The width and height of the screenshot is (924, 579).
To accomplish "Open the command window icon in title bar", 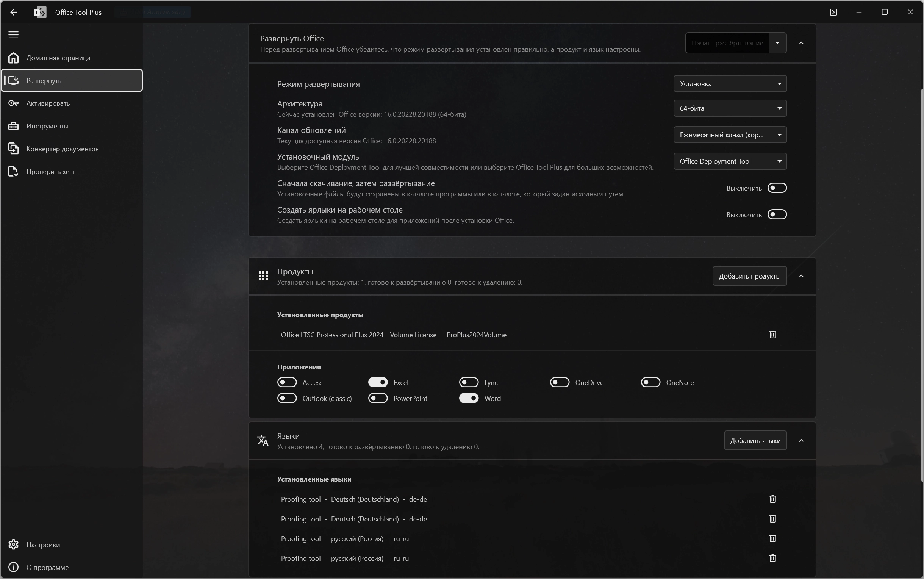I will [833, 12].
